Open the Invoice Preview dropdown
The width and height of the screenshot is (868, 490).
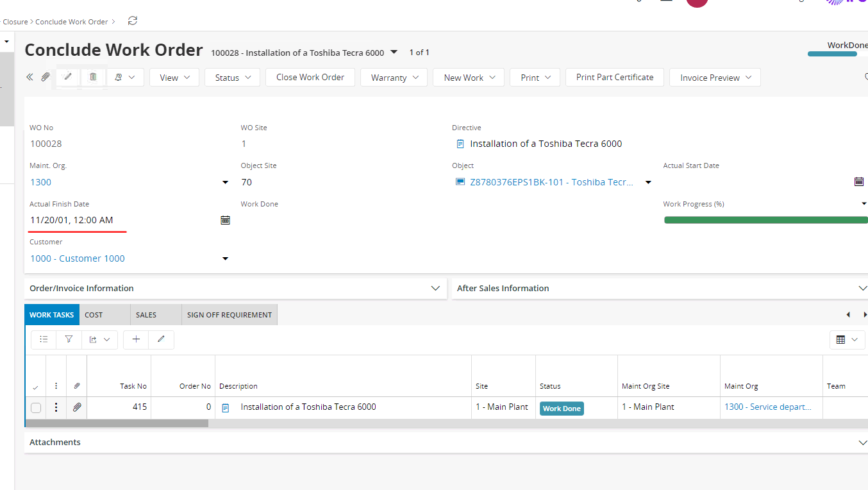pyautogui.click(x=715, y=78)
